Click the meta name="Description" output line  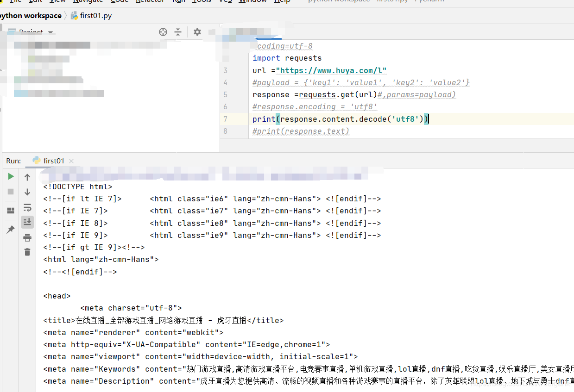(x=309, y=381)
